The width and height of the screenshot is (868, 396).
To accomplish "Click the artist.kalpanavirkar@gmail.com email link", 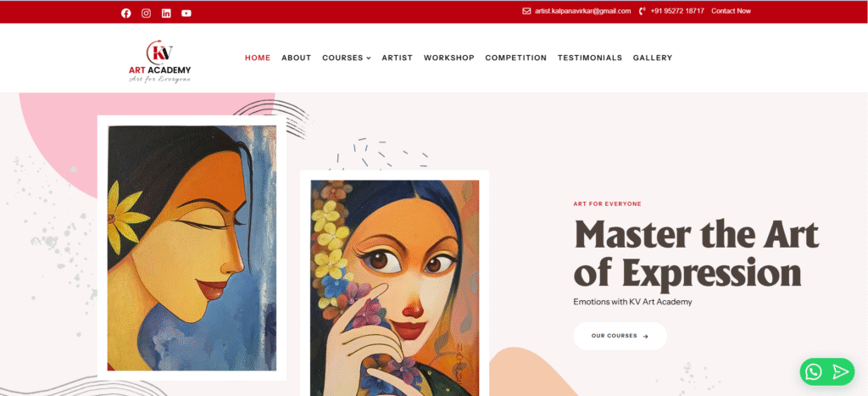I will click(583, 11).
